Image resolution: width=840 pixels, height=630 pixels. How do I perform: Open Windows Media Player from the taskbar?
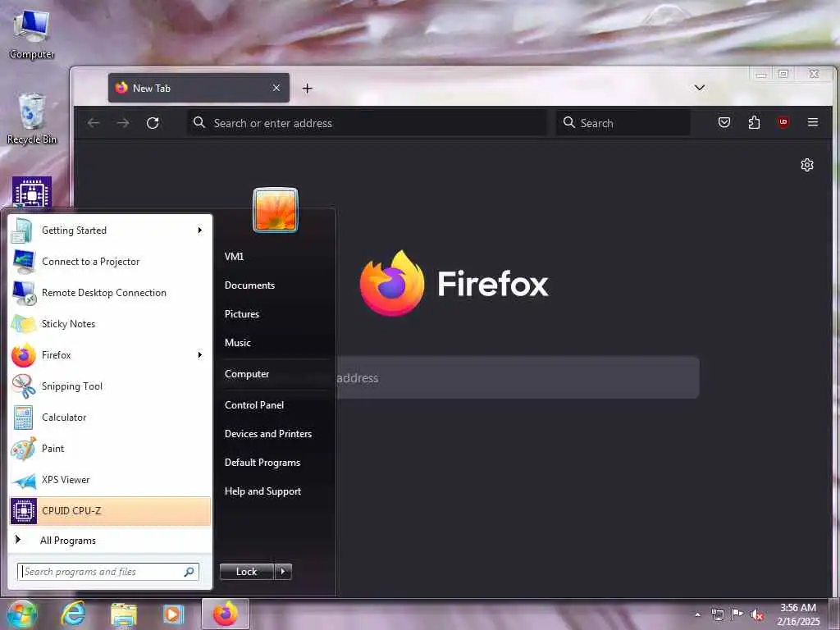tap(173, 614)
